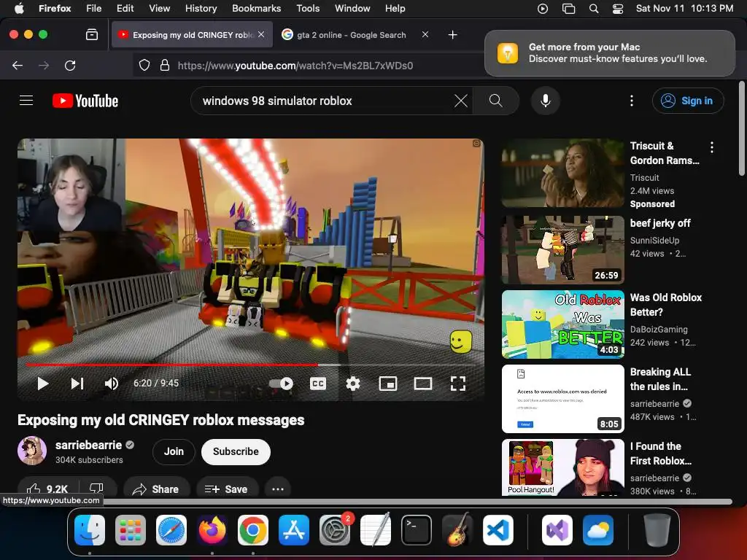This screenshot has width=747, height=560.
Task: Open YouTube settings three-dot menu
Action: click(632, 101)
